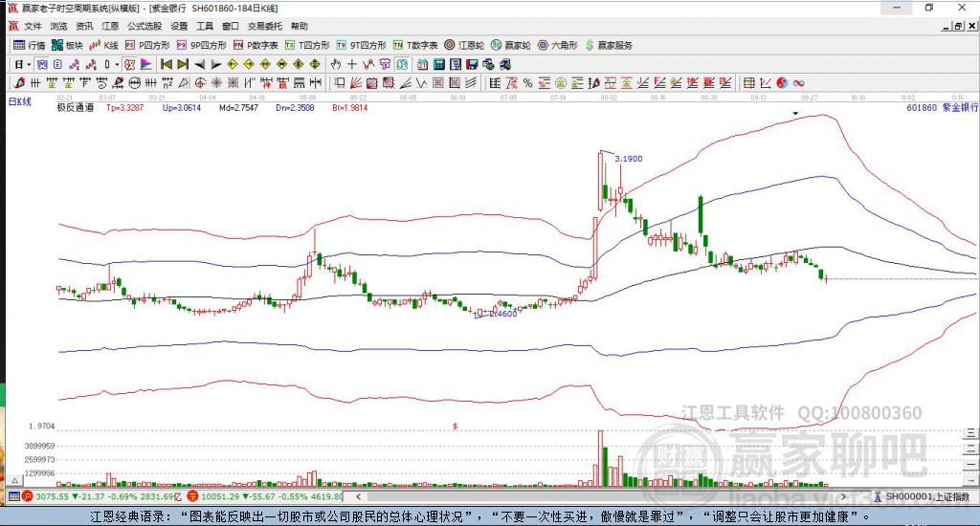980x526 pixels.
Task: Select the grid table icon
Action: tap(748, 82)
